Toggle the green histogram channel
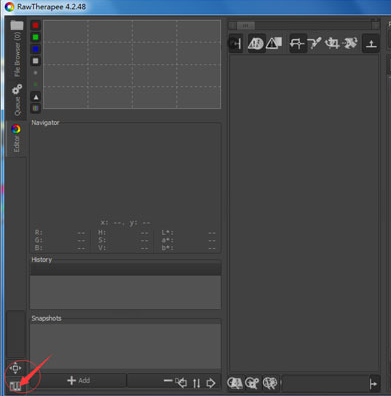 point(36,37)
